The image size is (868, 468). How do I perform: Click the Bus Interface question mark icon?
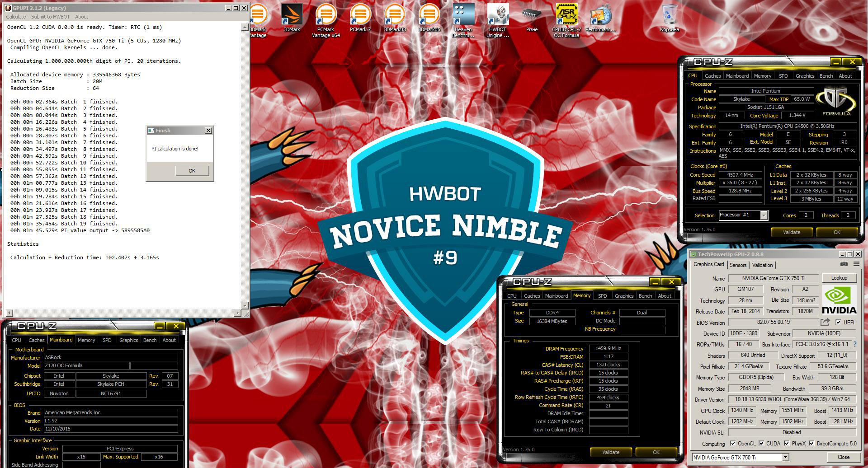click(x=855, y=344)
